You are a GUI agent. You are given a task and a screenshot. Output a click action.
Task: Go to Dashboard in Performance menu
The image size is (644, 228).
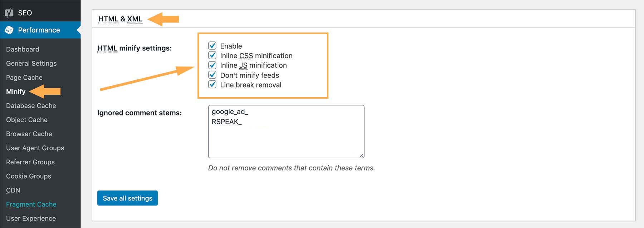click(23, 49)
